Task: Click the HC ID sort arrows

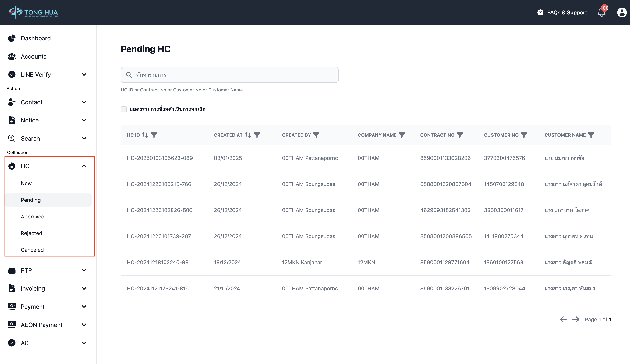Action: [145, 135]
